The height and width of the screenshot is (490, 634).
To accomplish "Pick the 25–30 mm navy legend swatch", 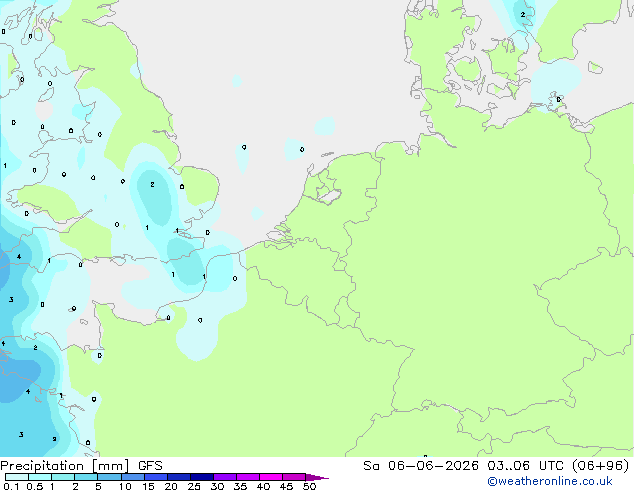I will tap(201, 477).
